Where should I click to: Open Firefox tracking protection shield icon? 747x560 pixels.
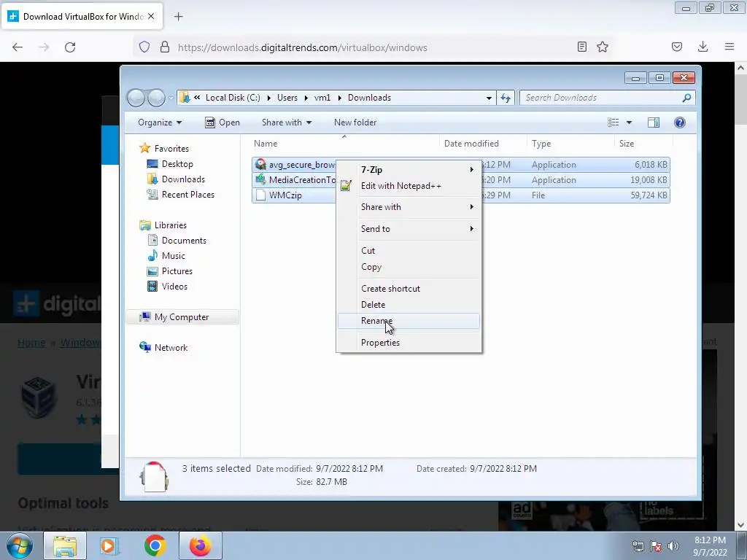[x=144, y=47]
